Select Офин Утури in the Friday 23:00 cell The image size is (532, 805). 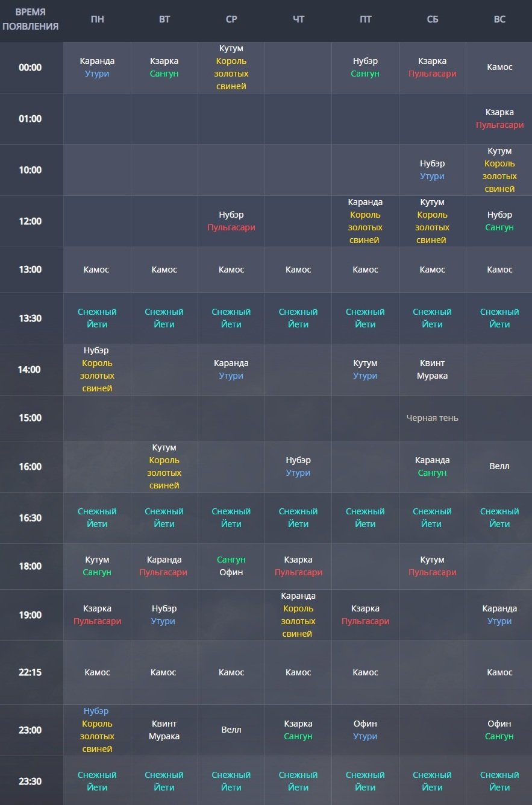365,730
